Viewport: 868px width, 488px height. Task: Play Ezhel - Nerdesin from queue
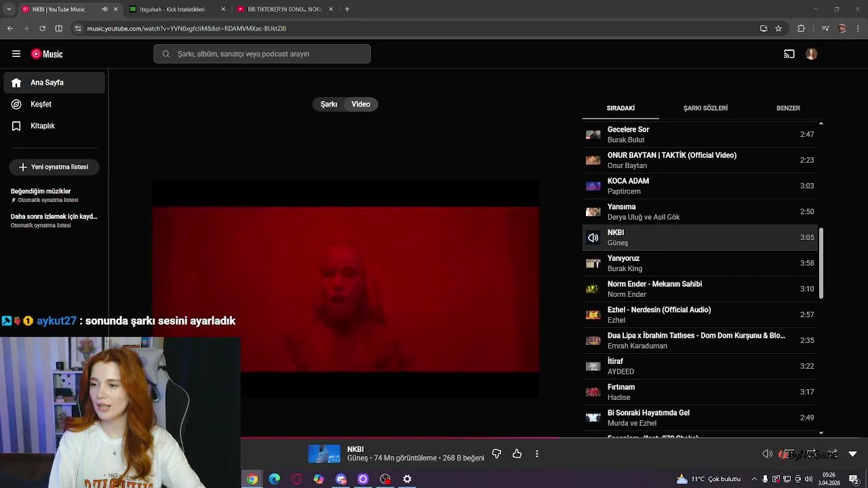tap(700, 314)
